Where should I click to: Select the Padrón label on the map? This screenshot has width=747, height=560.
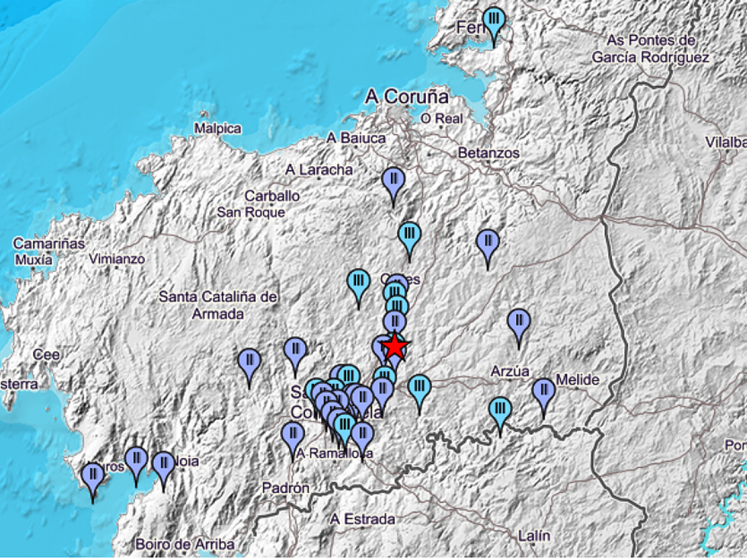click(285, 488)
